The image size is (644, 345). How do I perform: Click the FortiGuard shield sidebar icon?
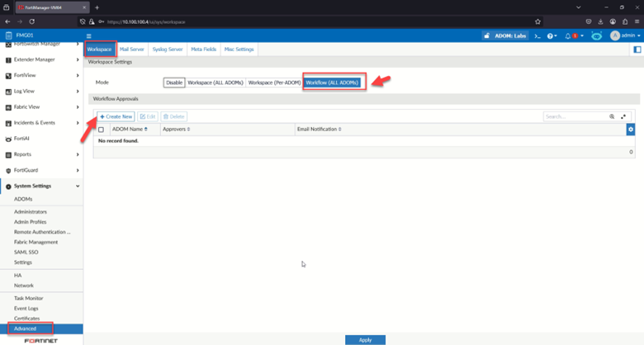pyautogui.click(x=8, y=171)
